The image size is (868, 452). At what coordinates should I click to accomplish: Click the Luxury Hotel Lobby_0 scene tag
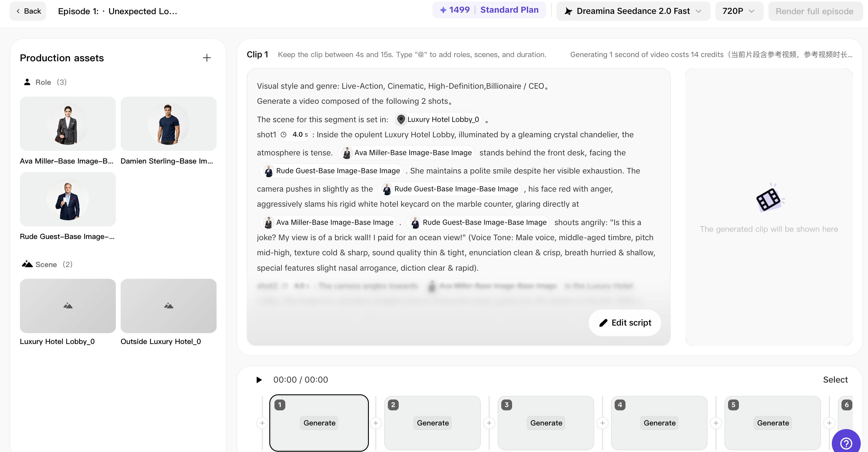pos(438,119)
